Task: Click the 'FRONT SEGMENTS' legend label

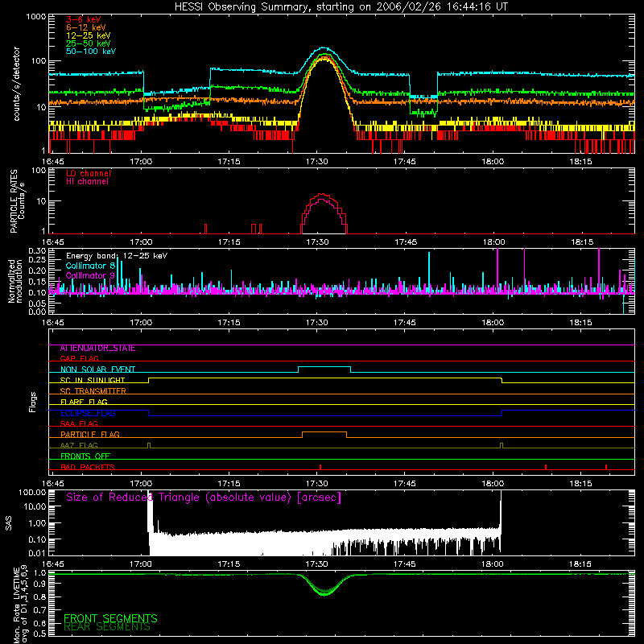Action: [110, 618]
